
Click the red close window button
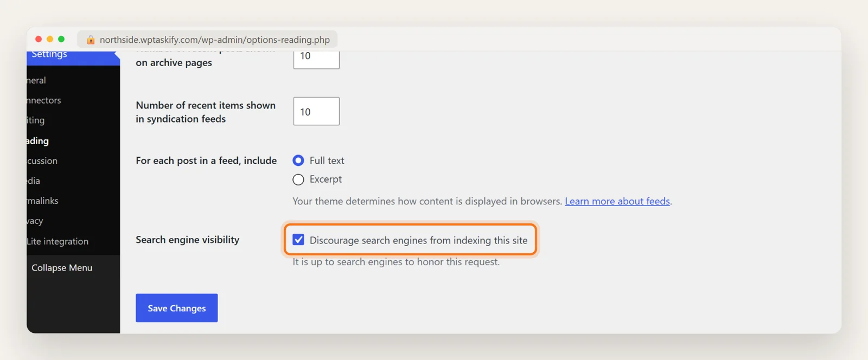(x=39, y=39)
